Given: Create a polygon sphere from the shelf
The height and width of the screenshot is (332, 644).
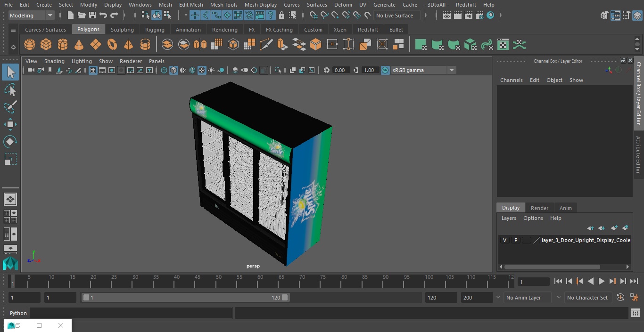Looking at the screenshot, I should (x=30, y=45).
